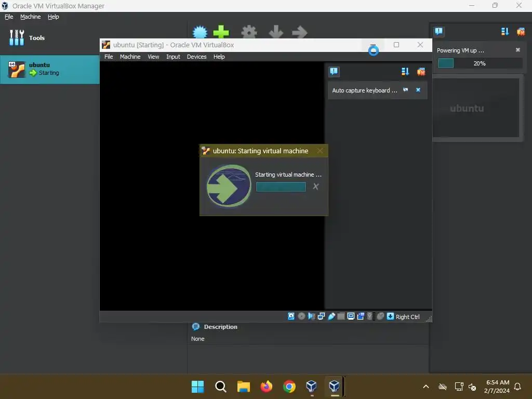
Task: Click the blue New VM toolbar icon
Action: tap(200, 32)
